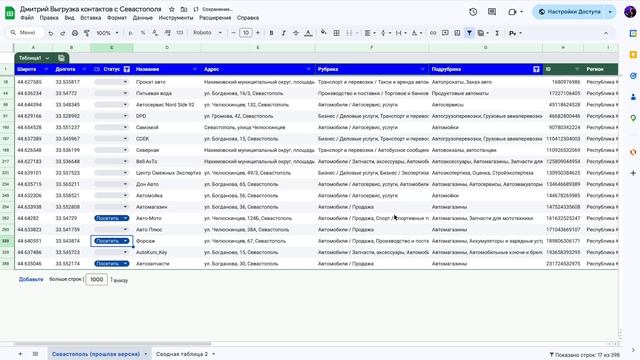The image size is (640, 360).
Task: Format as ruble currency
Action: [131, 33]
